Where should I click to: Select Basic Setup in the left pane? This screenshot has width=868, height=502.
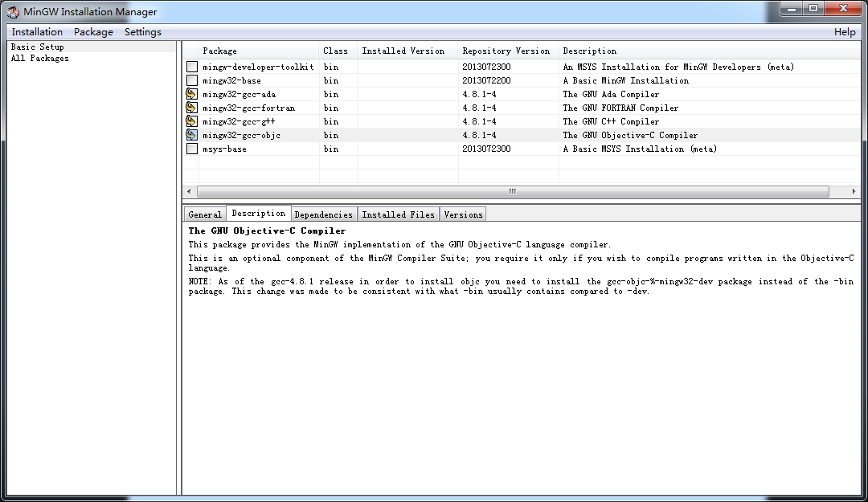click(38, 47)
